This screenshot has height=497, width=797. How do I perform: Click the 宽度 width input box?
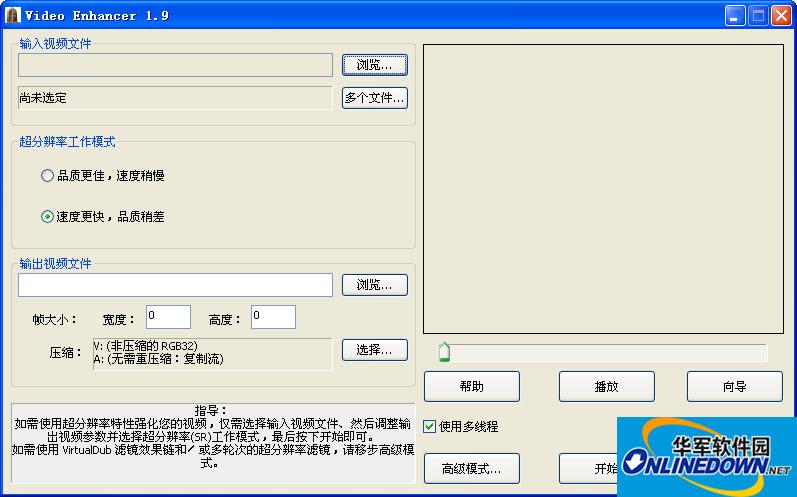coord(168,317)
